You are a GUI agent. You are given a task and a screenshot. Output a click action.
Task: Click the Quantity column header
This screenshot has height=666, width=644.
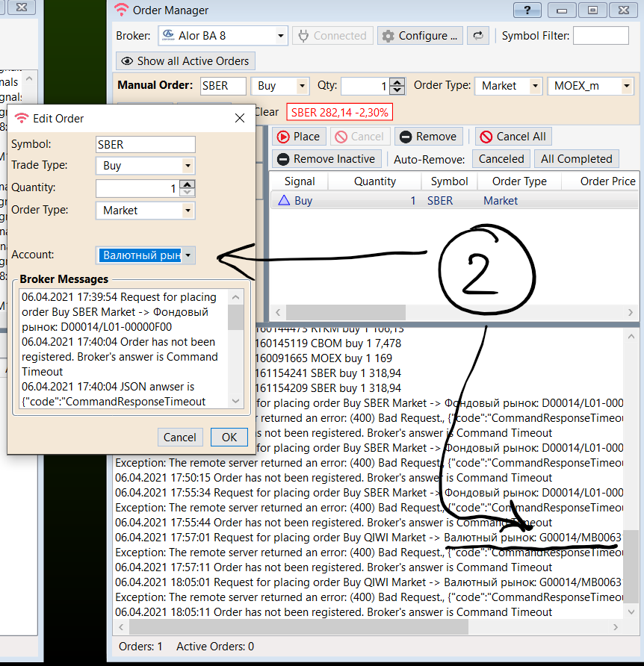click(374, 181)
